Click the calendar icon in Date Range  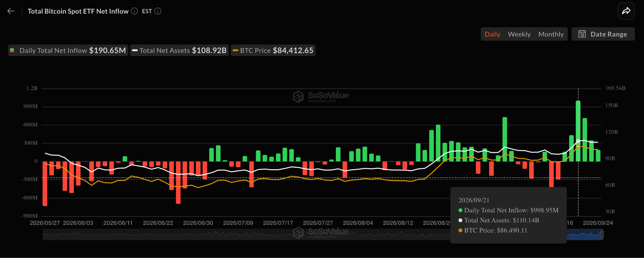pos(582,34)
